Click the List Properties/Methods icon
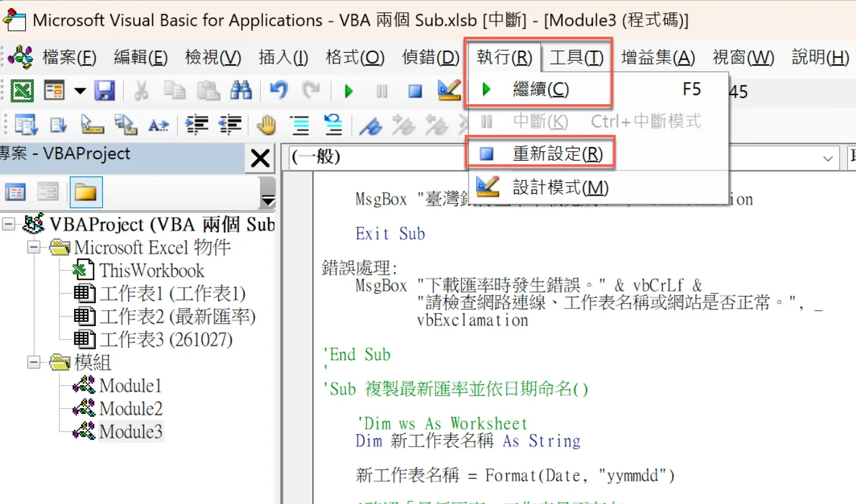This screenshot has height=504, width=856. (26, 125)
